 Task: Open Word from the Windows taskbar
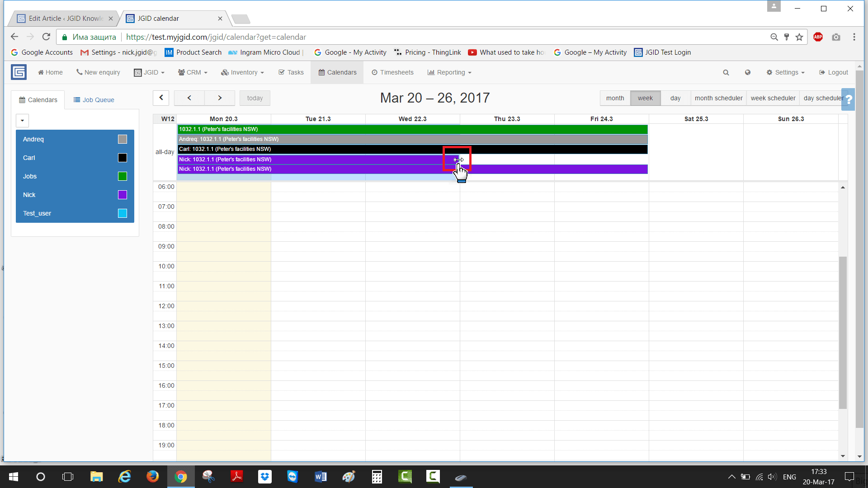coord(321,477)
